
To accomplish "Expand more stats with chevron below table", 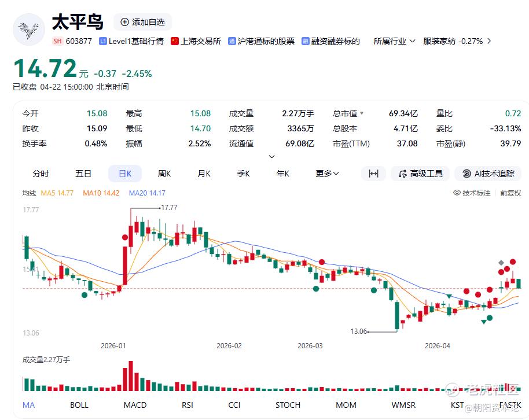I will [x=271, y=157].
